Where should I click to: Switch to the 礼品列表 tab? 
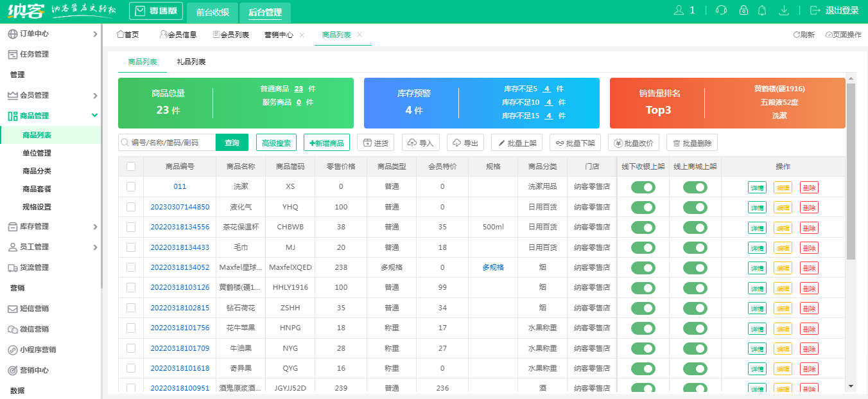coord(193,62)
